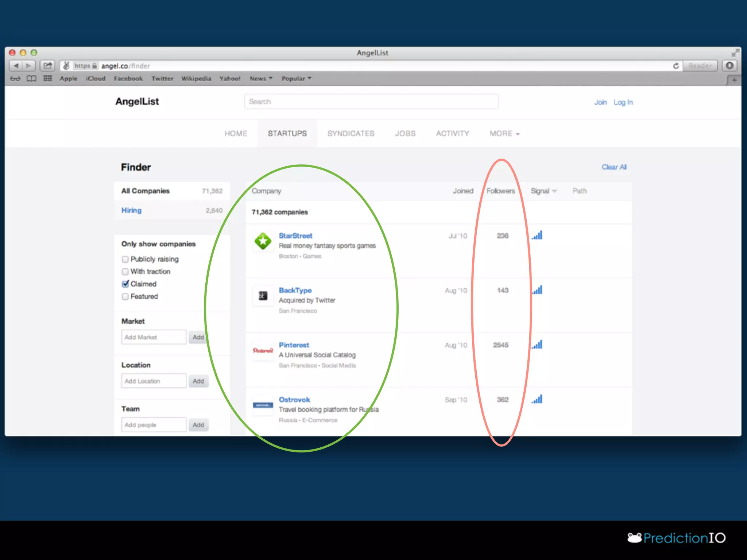Open the Ostrovok company link

click(294, 400)
